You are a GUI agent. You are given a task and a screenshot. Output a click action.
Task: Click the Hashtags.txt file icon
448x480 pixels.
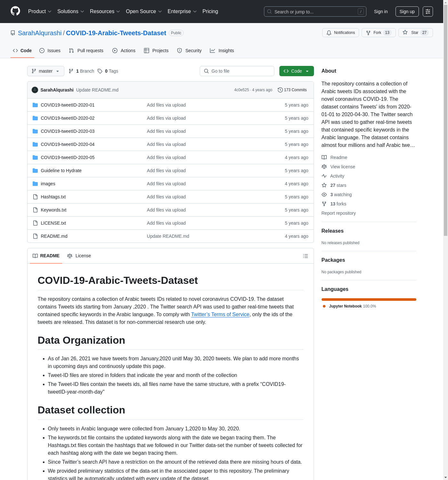pos(35,197)
